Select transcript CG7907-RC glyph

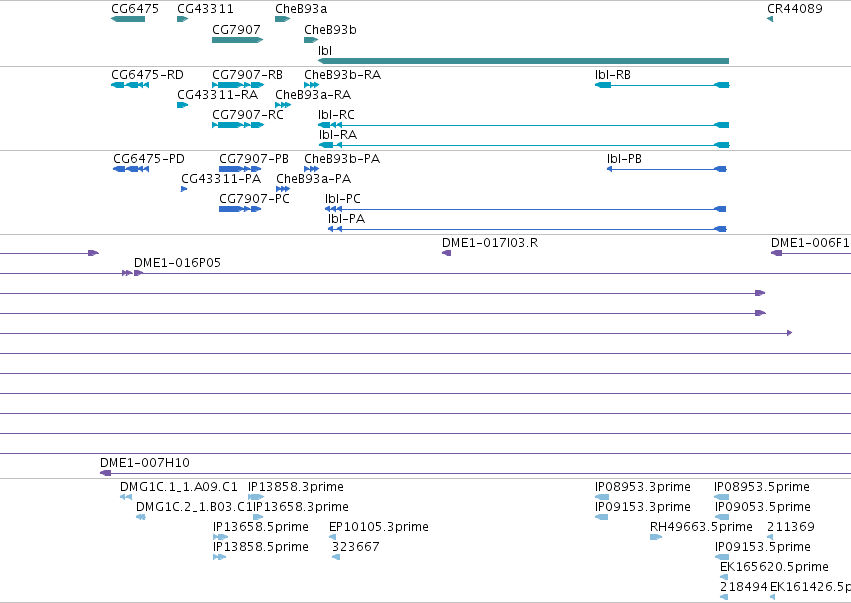point(238,125)
